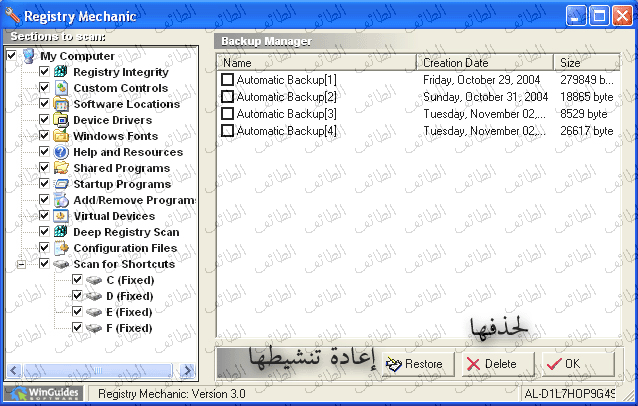The height and width of the screenshot is (406, 638).
Task: Click the F (Fixed) drive icon
Action: 94,328
